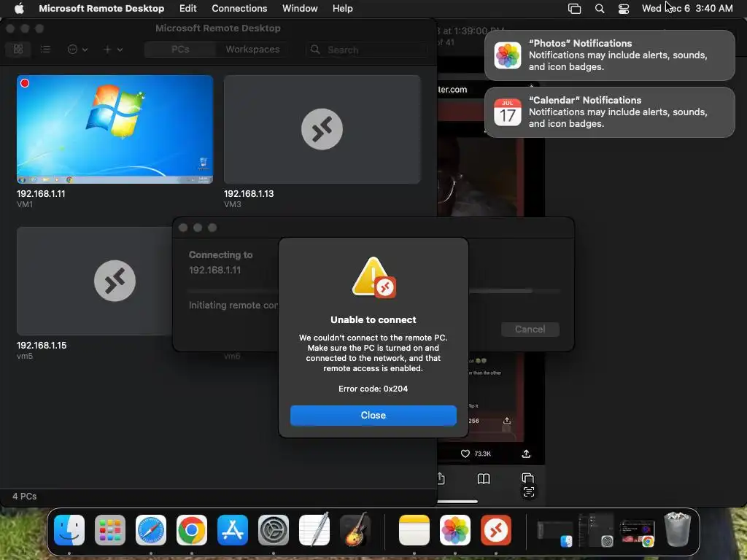Image resolution: width=747 pixels, height=560 pixels.
Task: Open the ellipsis actions dropdown
Action: [77, 49]
